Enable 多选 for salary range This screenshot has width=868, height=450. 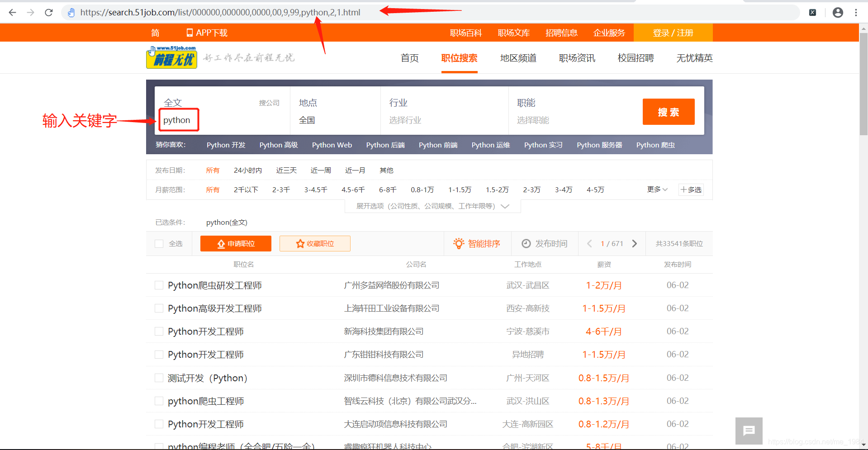pos(691,190)
